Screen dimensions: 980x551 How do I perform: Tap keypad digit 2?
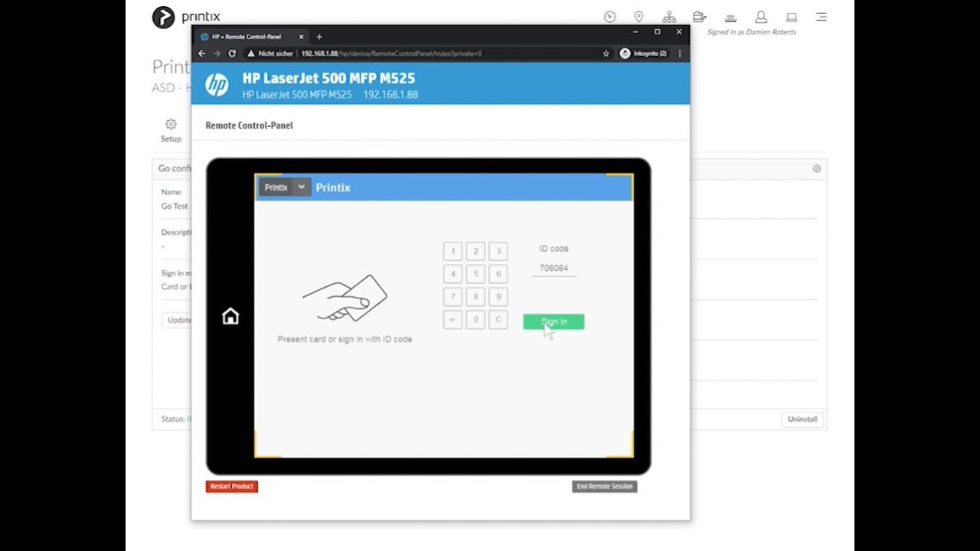tap(475, 251)
